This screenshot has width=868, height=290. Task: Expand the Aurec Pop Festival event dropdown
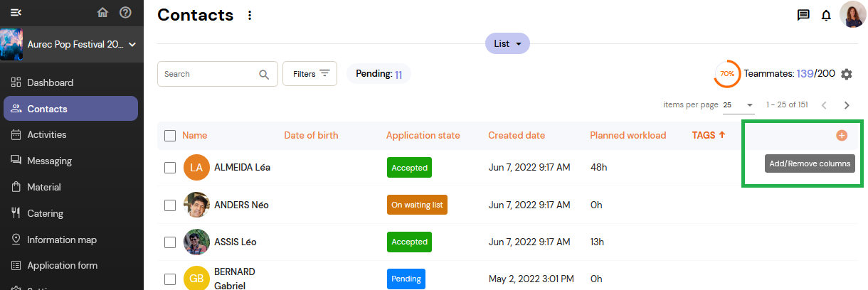pos(132,45)
